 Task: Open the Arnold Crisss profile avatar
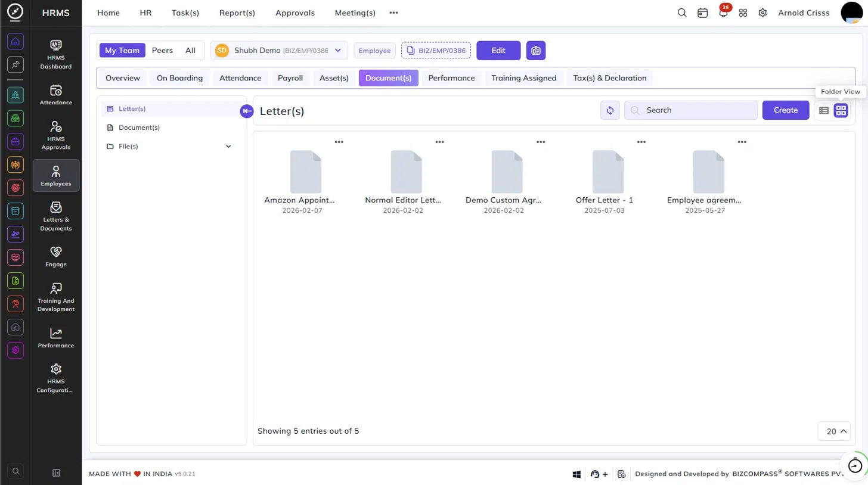pyautogui.click(x=852, y=13)
